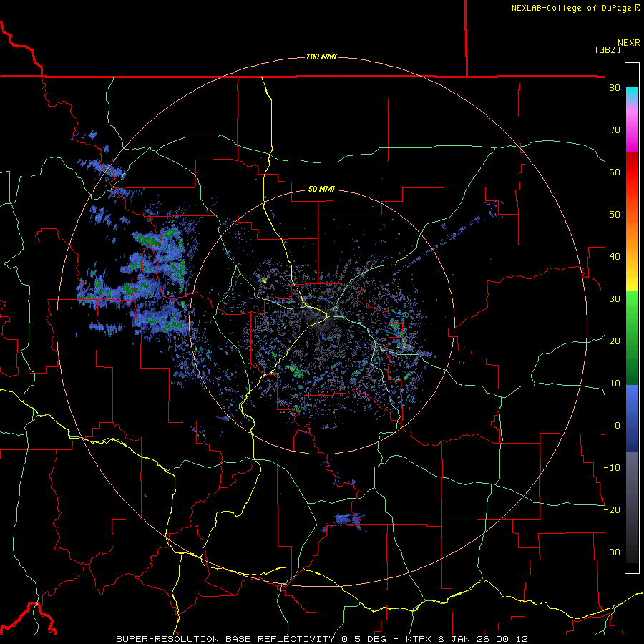The height and width of the screenshot is (644, 644).
Task: Click the 30 value on dBZ scale
Action: tap(615, 299)
